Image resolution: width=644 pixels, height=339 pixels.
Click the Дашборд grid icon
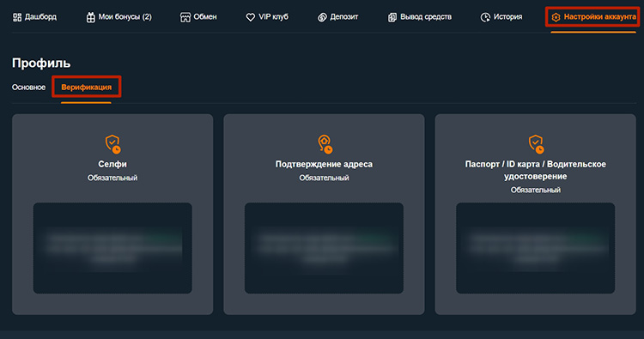(x=17, y=17)
